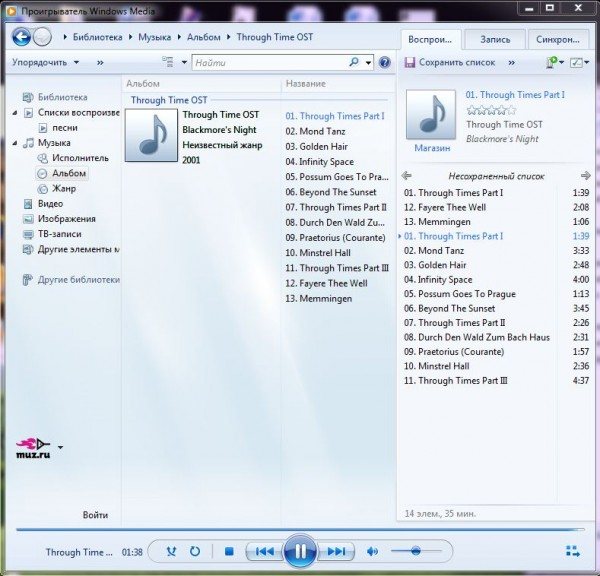Switch to Now Playing mode icon

[572, 551]
